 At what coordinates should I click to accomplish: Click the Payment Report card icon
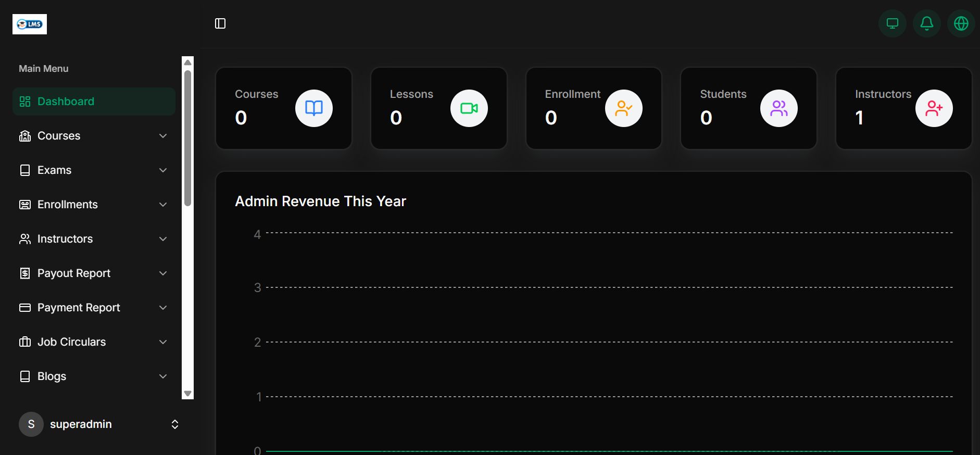tap(25, 308)
